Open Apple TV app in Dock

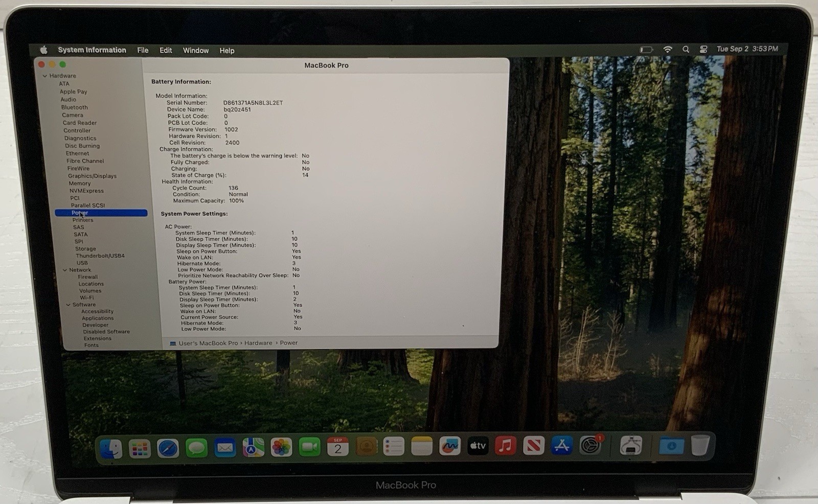point(478,446)
